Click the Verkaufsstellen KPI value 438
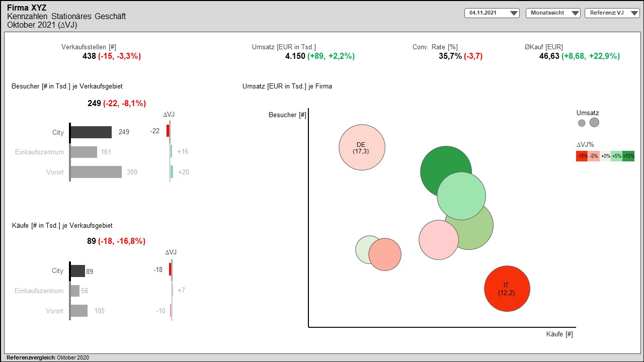 pos(89,56)
